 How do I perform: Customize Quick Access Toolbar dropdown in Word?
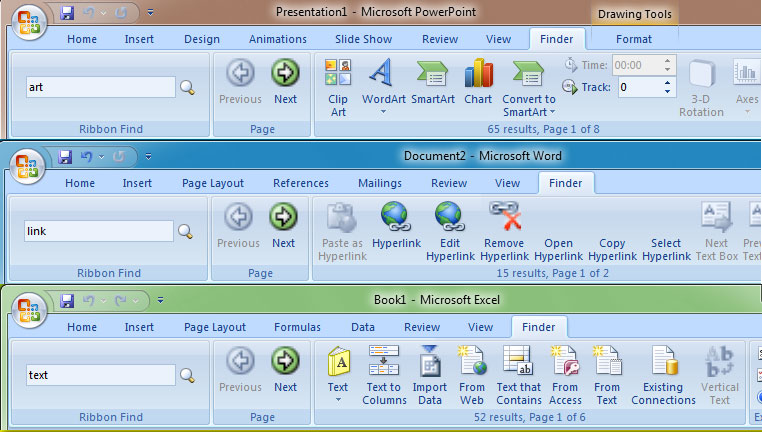tap(149, 156)
